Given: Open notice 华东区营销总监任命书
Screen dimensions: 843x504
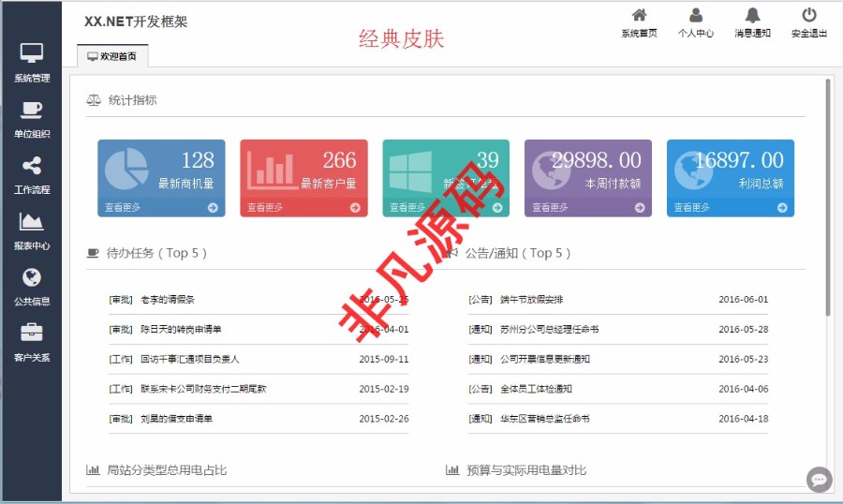Looking at the screenshot, I should click(x=545, y=419).
